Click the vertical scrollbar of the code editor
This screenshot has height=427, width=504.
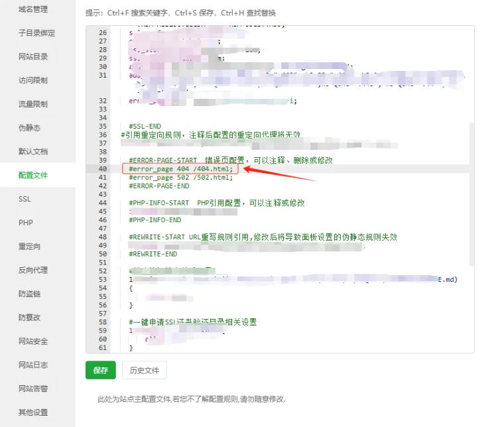tap(472, 194)
